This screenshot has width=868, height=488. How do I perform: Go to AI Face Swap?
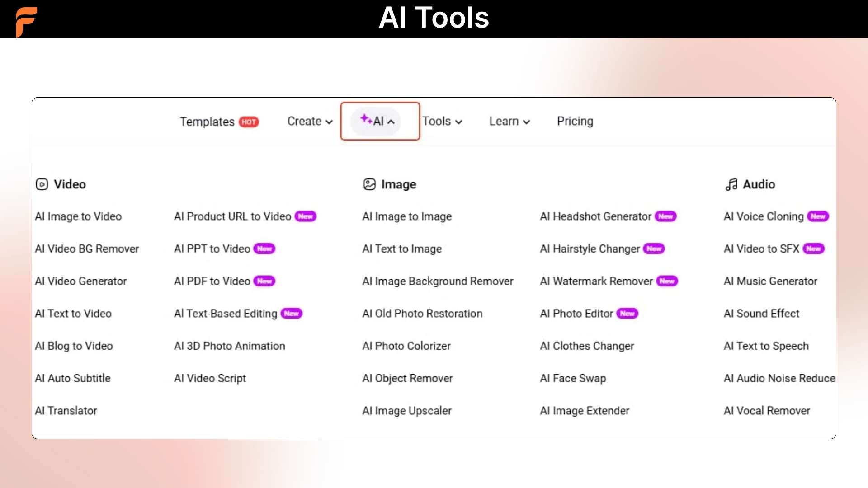[x=573, y=378]
